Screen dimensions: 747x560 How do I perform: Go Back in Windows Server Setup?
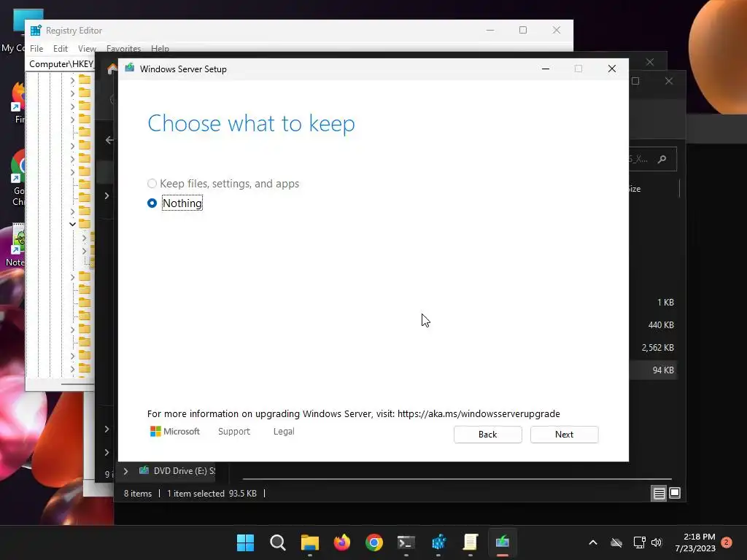(487, 435)
